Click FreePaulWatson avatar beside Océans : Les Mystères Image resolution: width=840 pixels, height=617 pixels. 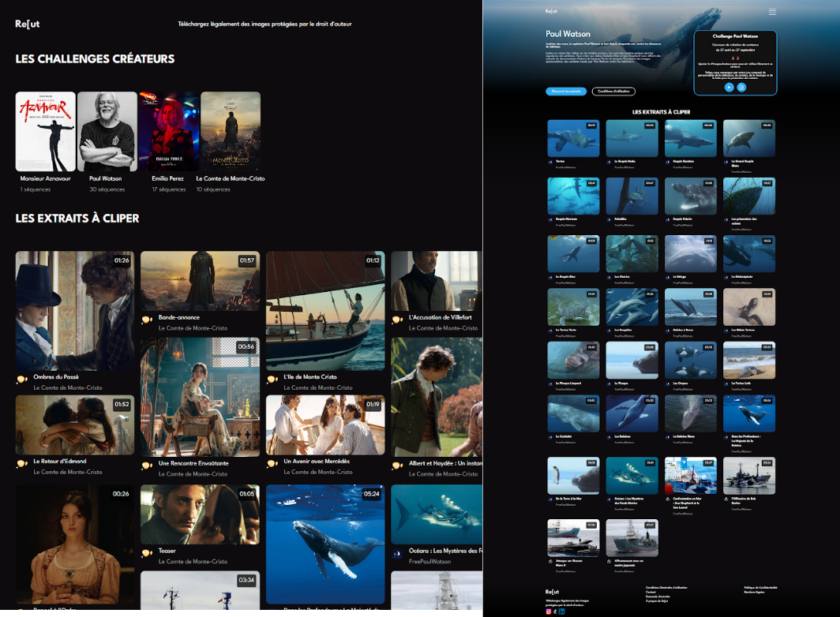coord(397,553)
